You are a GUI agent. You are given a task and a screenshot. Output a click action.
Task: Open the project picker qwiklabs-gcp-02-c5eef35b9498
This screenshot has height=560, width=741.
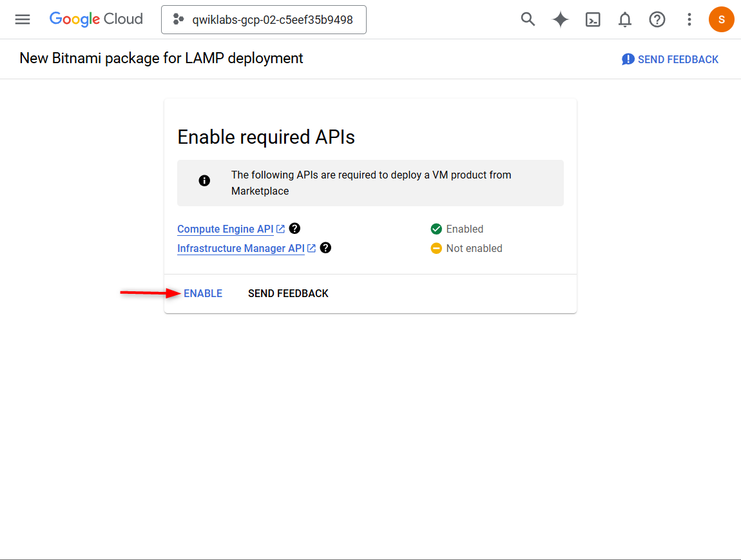click(x=264, y=20)
